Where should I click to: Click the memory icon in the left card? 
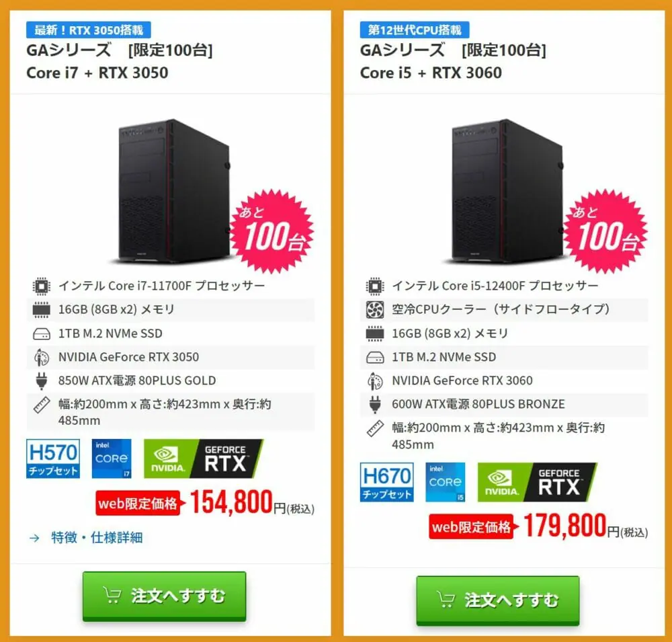[42, 310]
